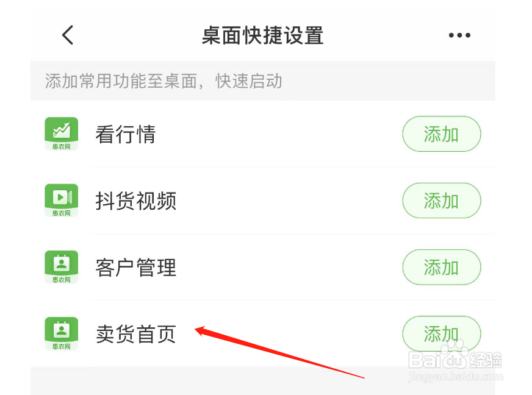
Task: Select the 卖货首页 list entry label
Action: 135,334
